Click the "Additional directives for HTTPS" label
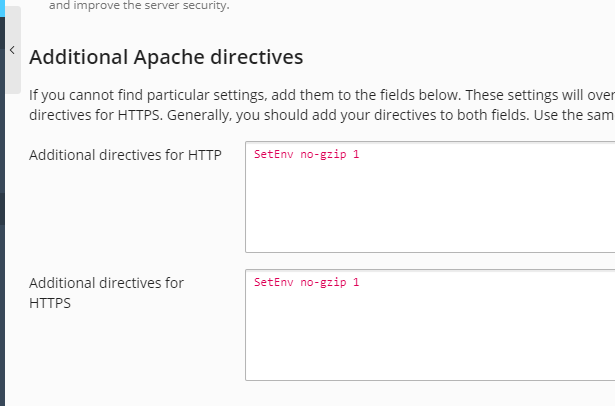Image resolution: width=615 pixels, height=406 pixels. coord(106,283)
